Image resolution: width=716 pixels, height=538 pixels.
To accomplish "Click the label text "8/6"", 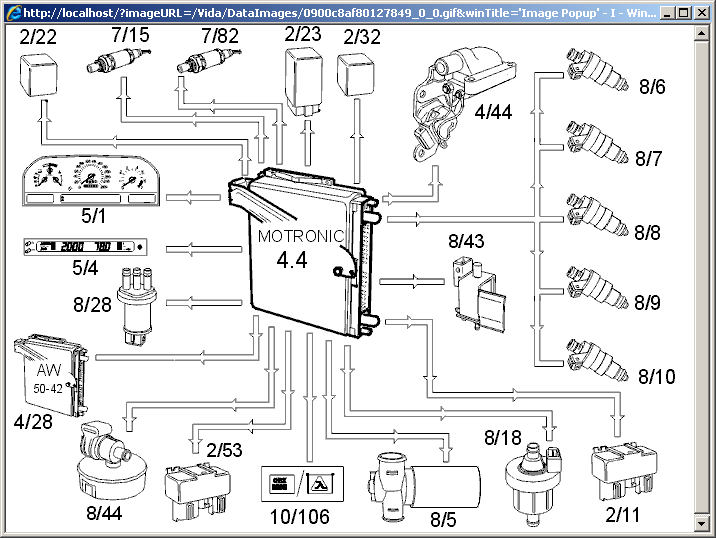I will point(652,86).
